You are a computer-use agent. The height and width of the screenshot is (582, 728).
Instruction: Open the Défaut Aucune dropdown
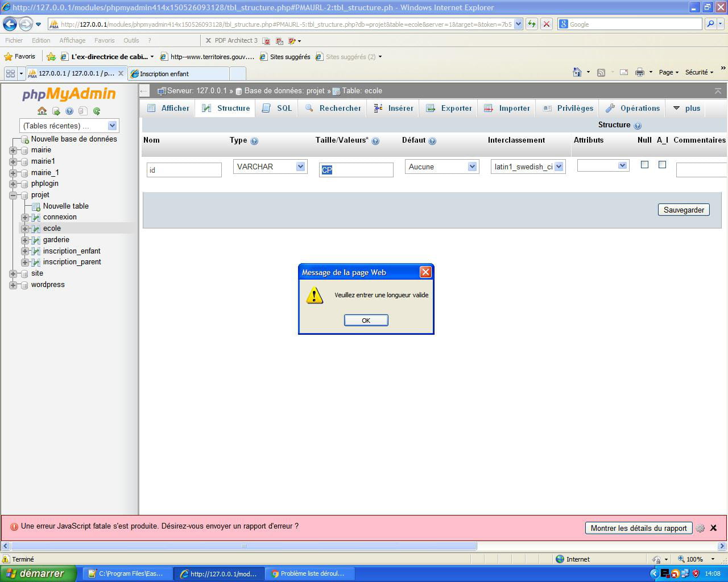click(442, 167)
